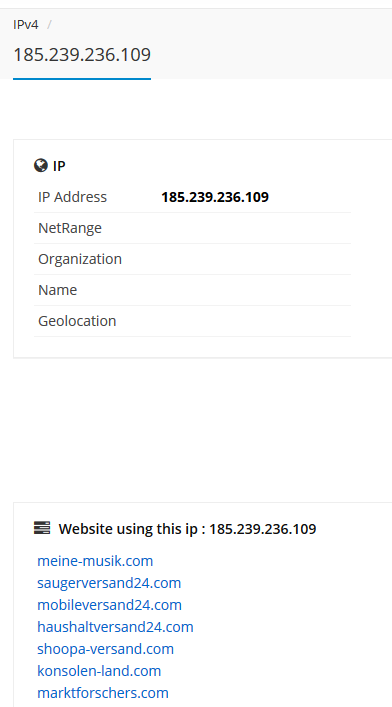The width and height of the screenshot is (392, 707).
Task: Open mobileversand24.com website link
Action: tap(110, 605)
